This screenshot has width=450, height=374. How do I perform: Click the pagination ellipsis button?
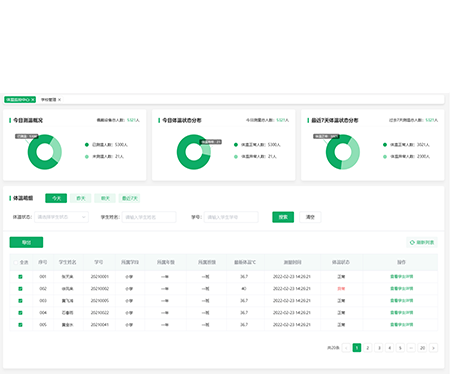411,348
